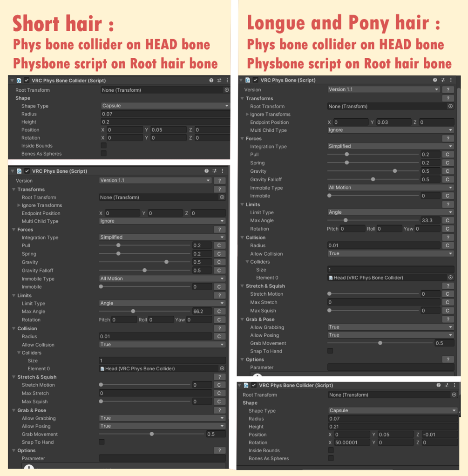Click Rotation X 50.00001 field in long hair collider

coord(353,442)
